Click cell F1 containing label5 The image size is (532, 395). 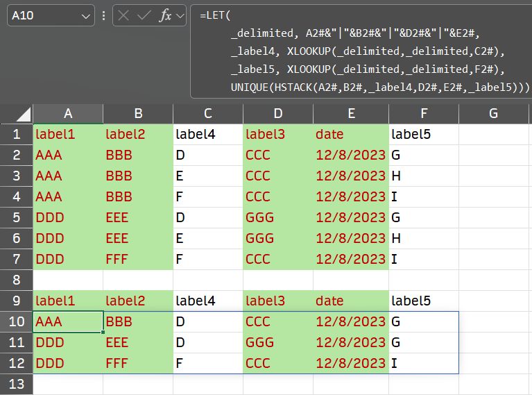(424, 135)
